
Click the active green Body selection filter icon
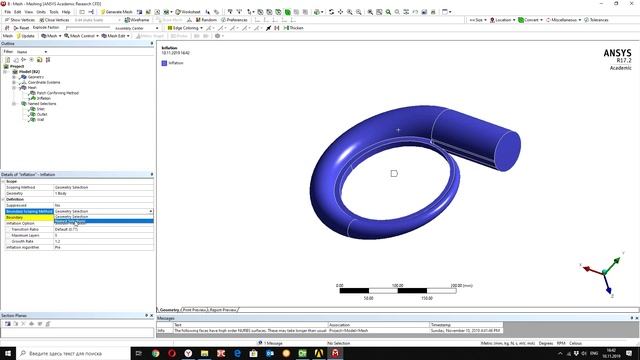click(x=287, y=12)
